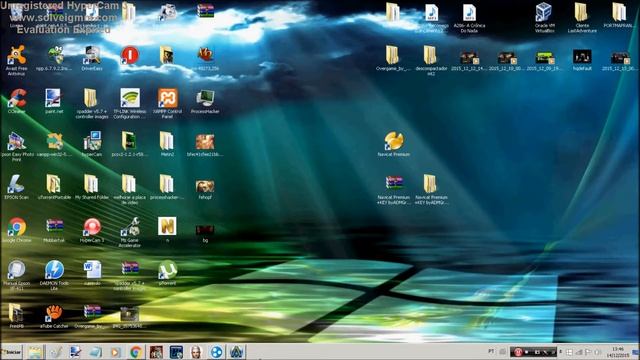Click the Iniciar start button
Image resolution: width=640 pixels, height=360 pixels.
pyautogui.click(x=11, y=352)
